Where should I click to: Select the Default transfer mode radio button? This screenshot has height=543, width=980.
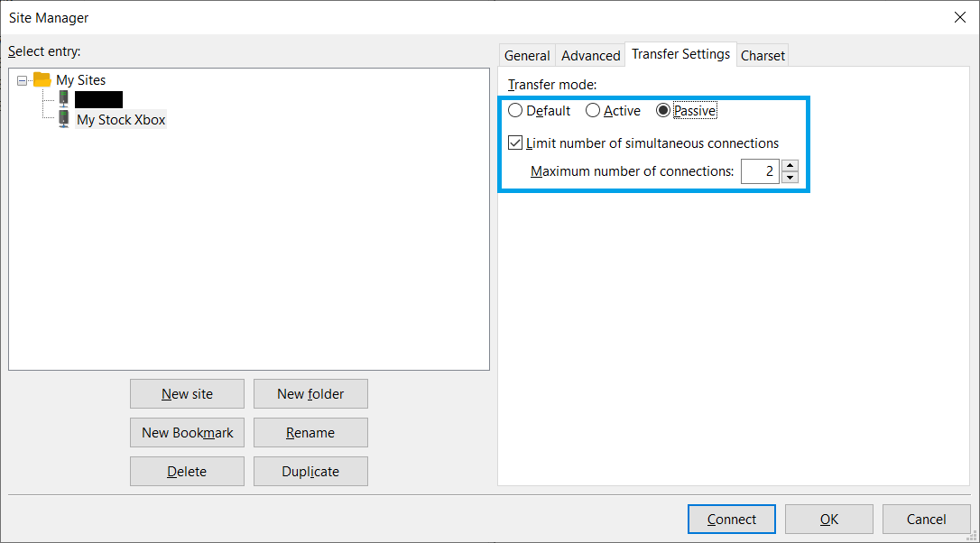coord(515,111)
